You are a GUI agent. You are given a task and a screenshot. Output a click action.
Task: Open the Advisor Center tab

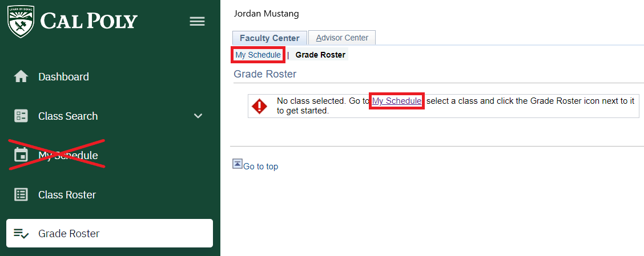(342, 38)
